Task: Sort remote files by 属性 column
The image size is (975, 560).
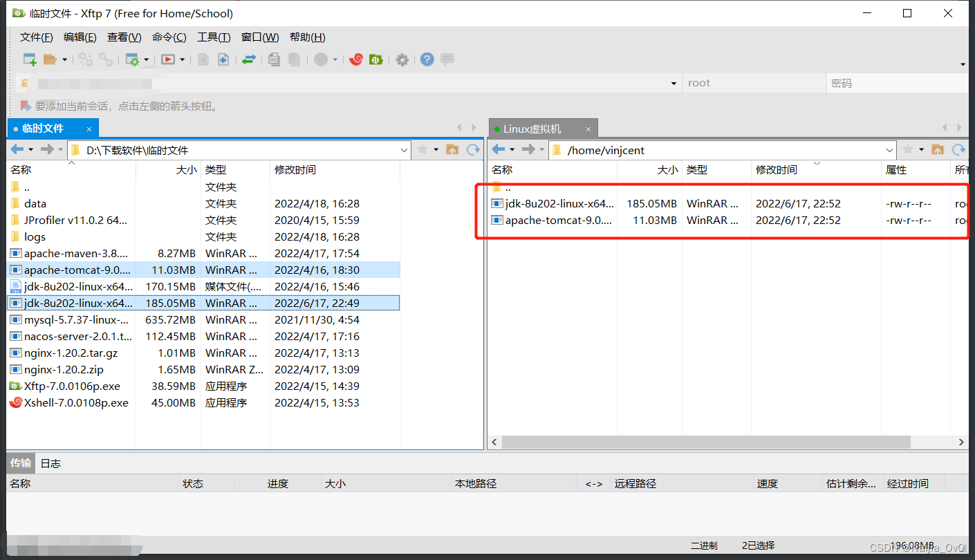Action: click(x=916, y=169)
